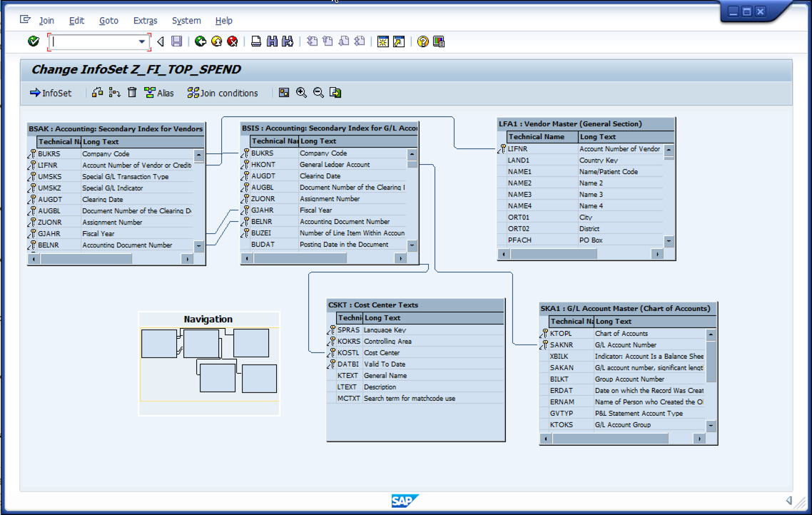Click the bottom-right box in Navigation
812x515 pixels.
coord(259,378)
